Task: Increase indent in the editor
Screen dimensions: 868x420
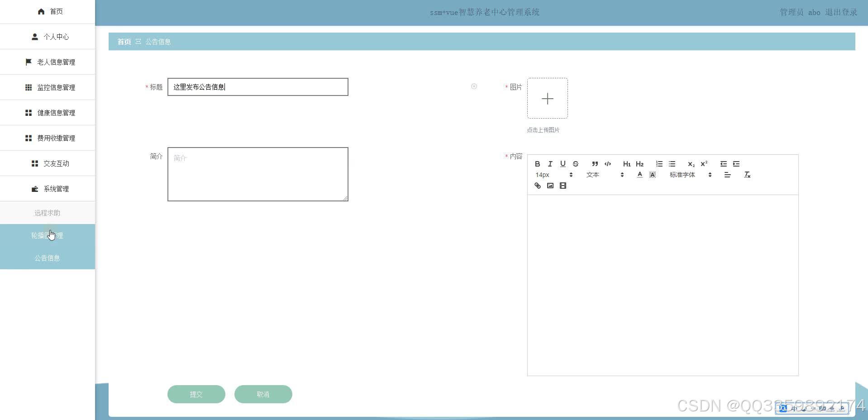Action: pos(736,164)
